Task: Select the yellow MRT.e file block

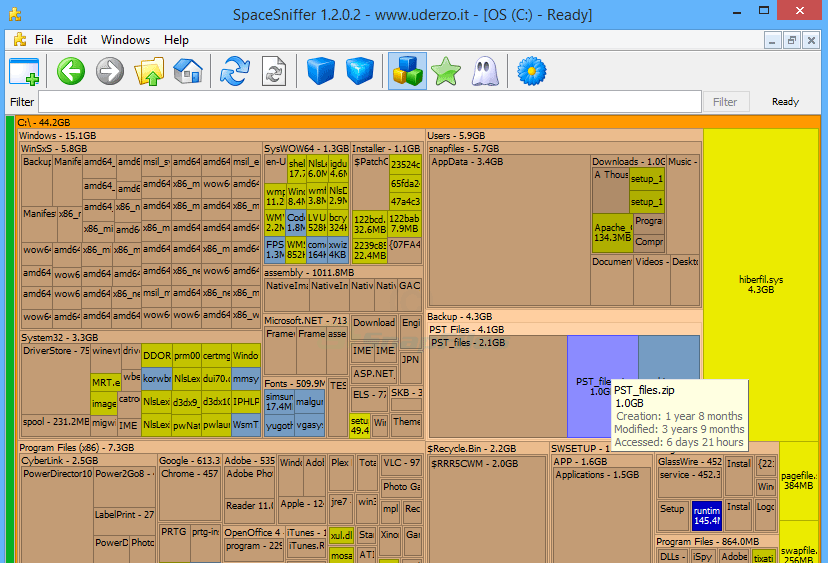Action: (105, 382)
